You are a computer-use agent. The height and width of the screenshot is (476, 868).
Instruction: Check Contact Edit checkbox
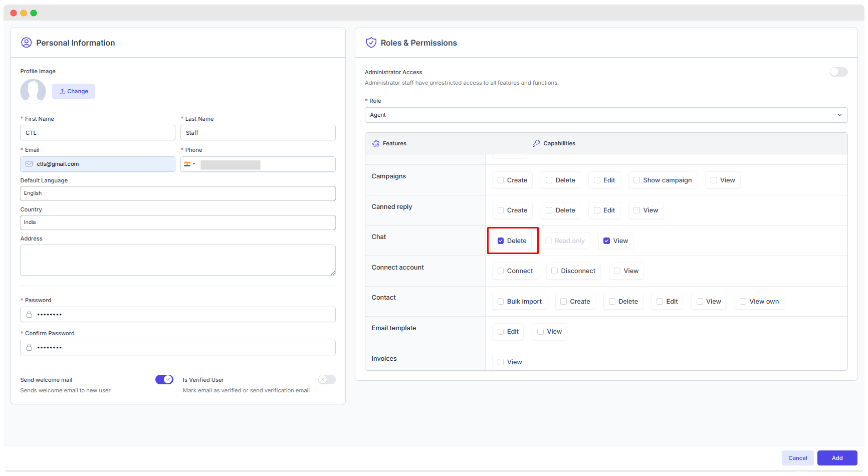pos(660,302)
